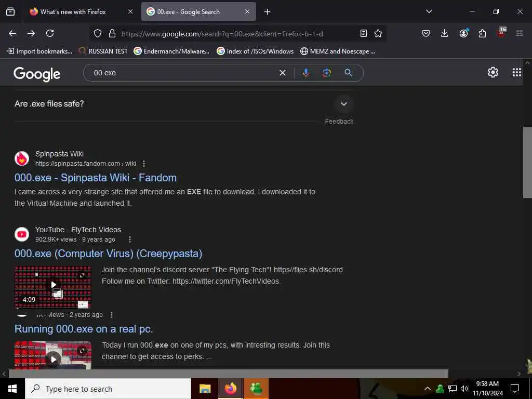The width and height of the screenshot is (532, 399).
Task: Reload the current page
Action: pyautogui.click(x=50, y=33)
